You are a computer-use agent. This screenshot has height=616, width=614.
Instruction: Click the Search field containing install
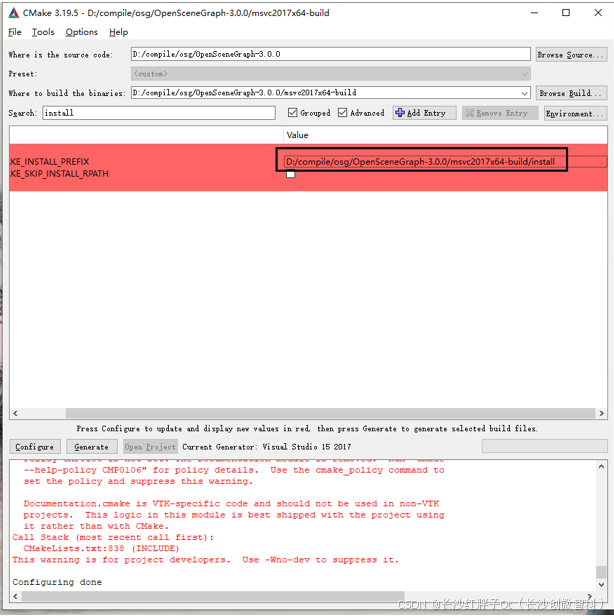coord(159,113)
